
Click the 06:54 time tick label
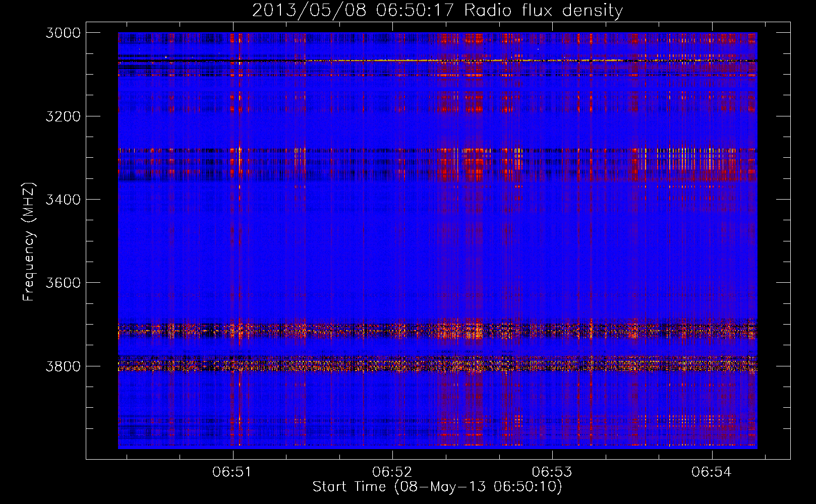tap(712, 472)
